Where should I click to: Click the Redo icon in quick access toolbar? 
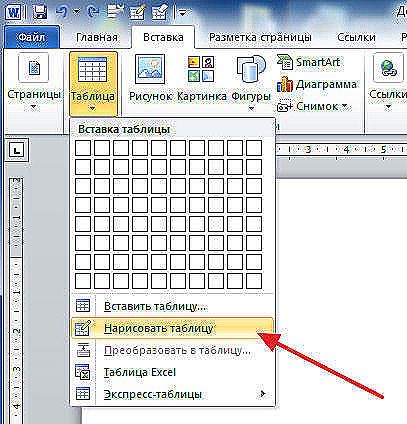click(x=92, y=12)
